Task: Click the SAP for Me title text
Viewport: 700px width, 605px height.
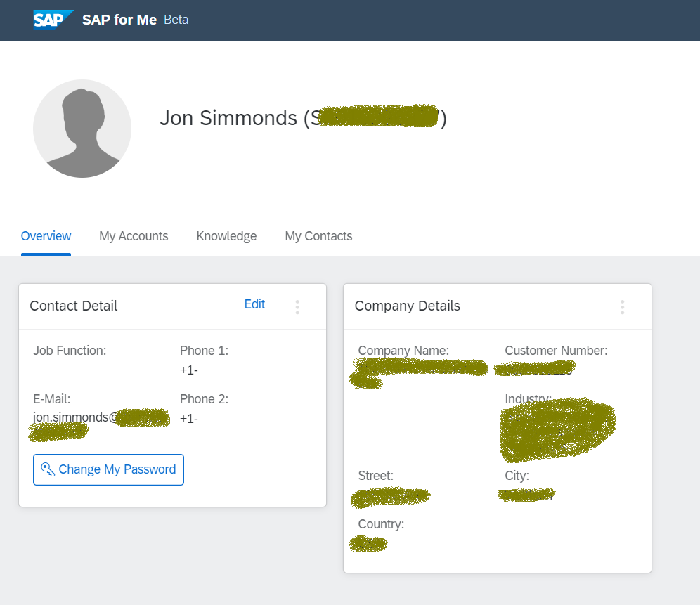Action: click(119, 20)
